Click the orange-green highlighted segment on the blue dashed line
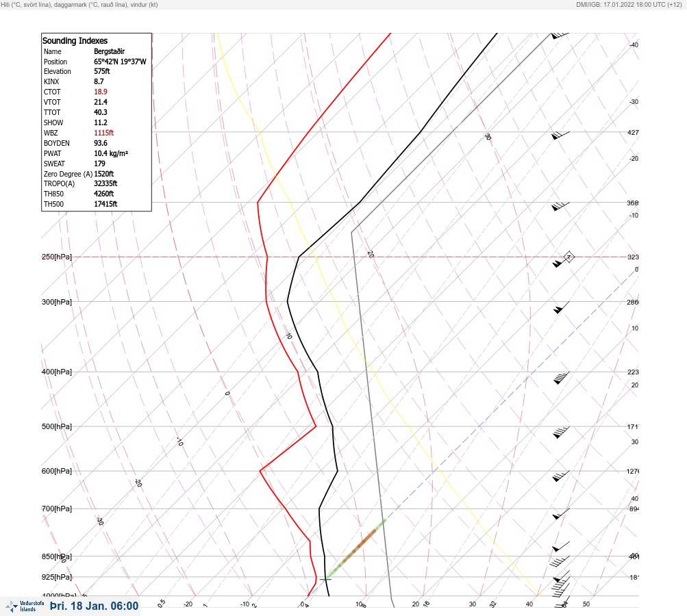687x616 pixels. [358, 548]
